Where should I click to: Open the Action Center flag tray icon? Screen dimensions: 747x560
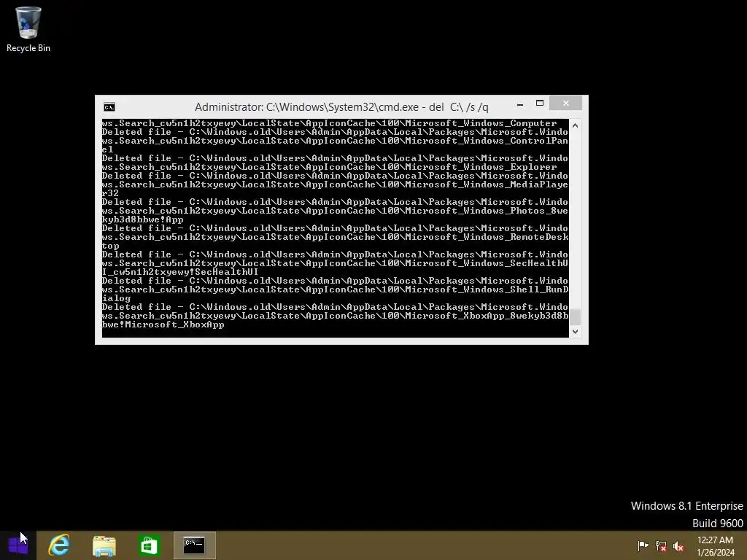643,545
